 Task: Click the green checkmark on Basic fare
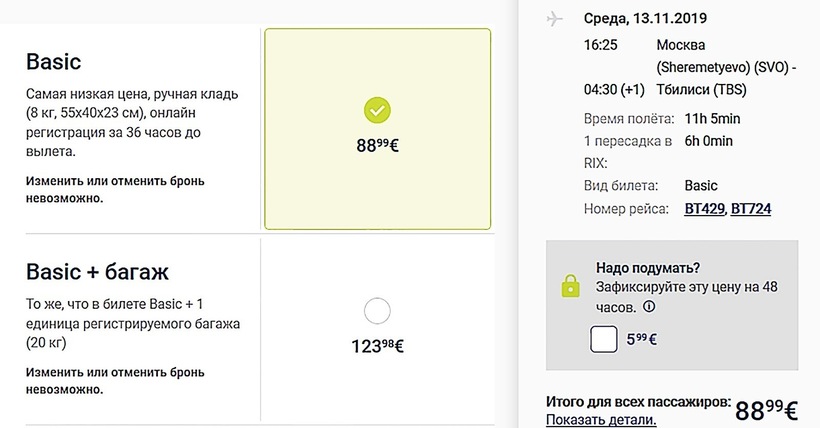(x=378, y=109)
